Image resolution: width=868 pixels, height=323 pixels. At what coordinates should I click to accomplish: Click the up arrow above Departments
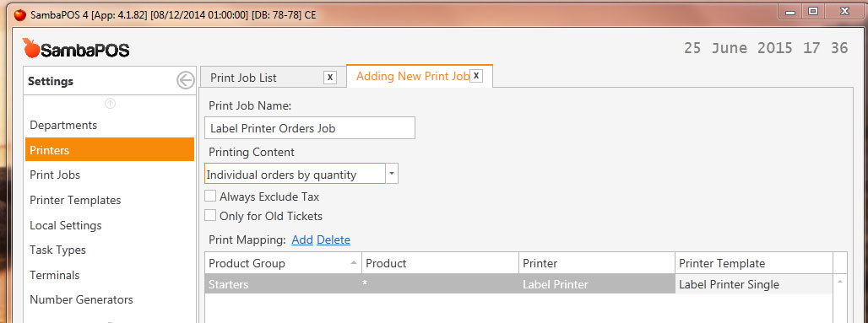click(110, 103)
